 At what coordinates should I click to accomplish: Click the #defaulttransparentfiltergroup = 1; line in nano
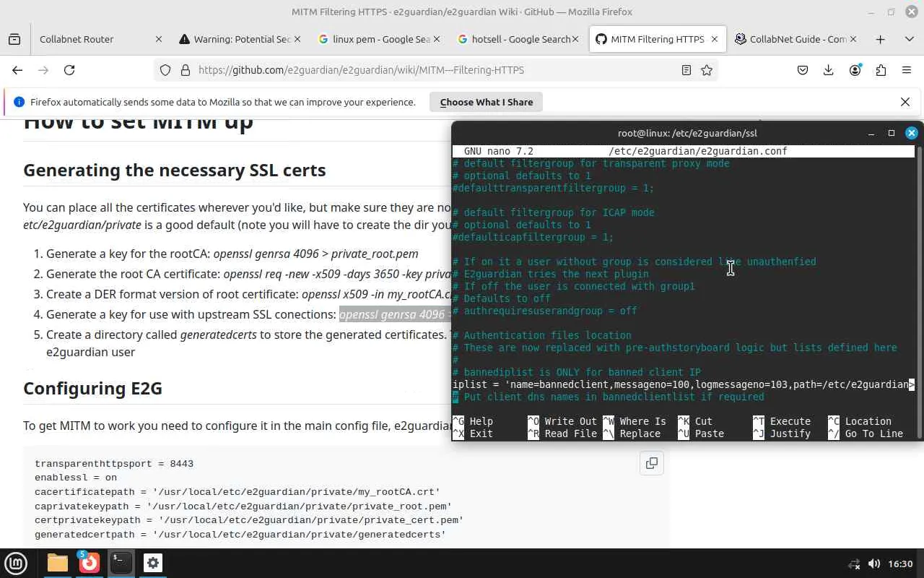click(554, 188)
